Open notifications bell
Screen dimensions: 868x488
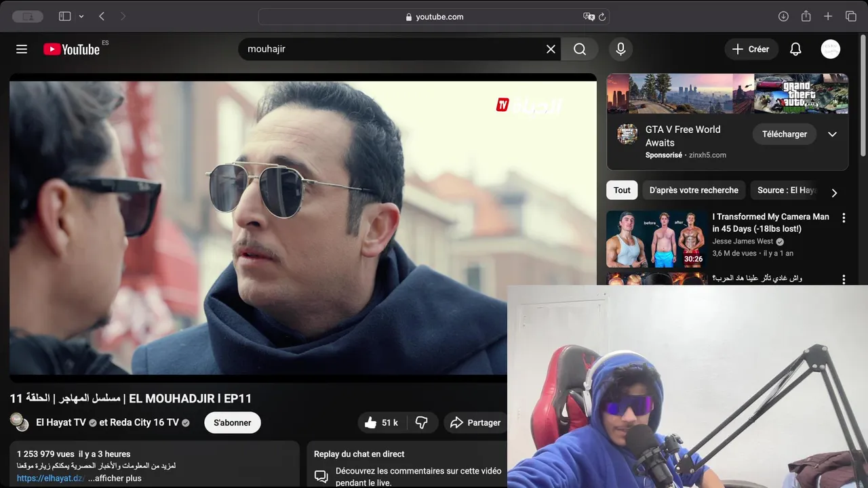point(795,49)
